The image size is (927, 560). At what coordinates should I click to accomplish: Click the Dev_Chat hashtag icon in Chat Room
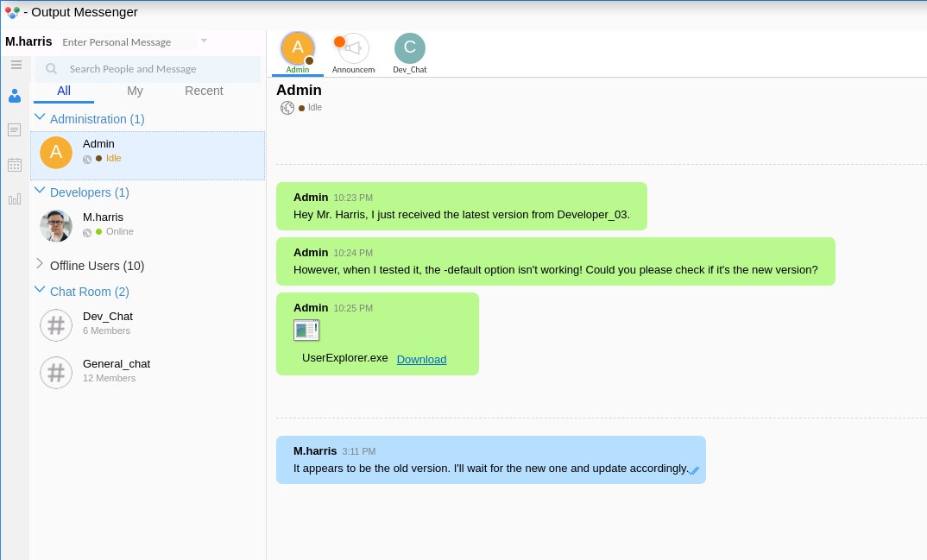pos(56,325)
